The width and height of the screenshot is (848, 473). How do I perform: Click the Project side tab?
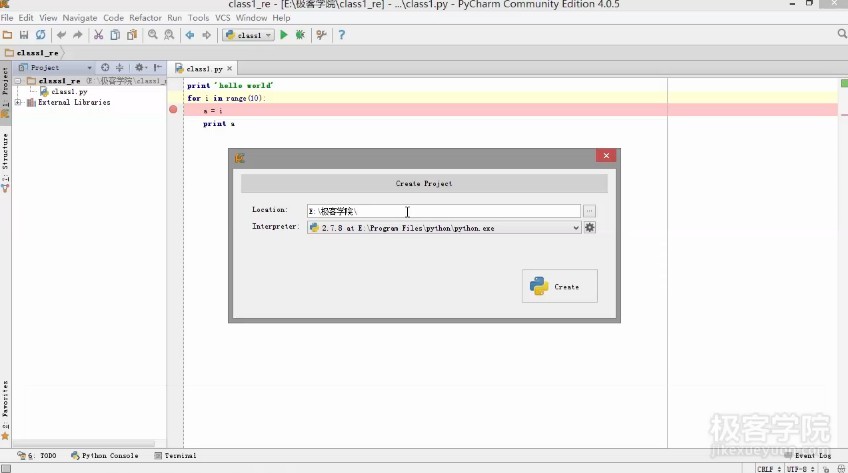pos(5,92)
